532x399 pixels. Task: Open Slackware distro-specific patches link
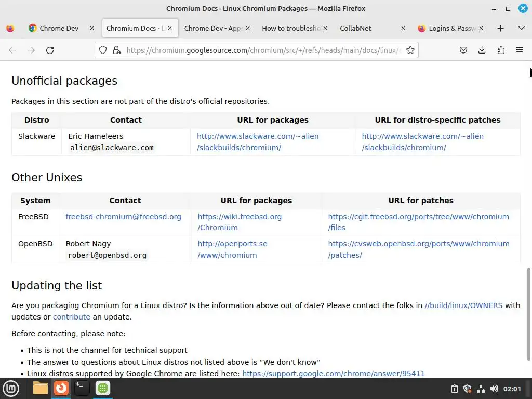(x=423, y=142)
